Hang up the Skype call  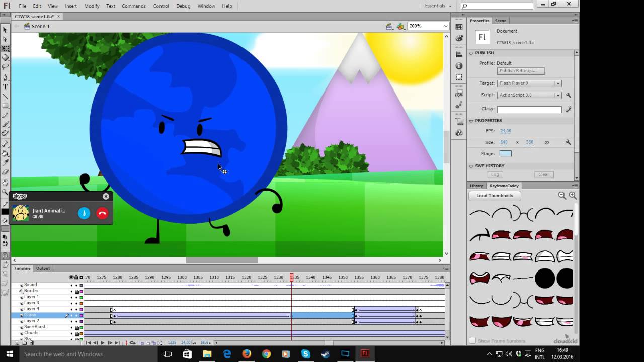pyautogui.click(x=102, y=213)
